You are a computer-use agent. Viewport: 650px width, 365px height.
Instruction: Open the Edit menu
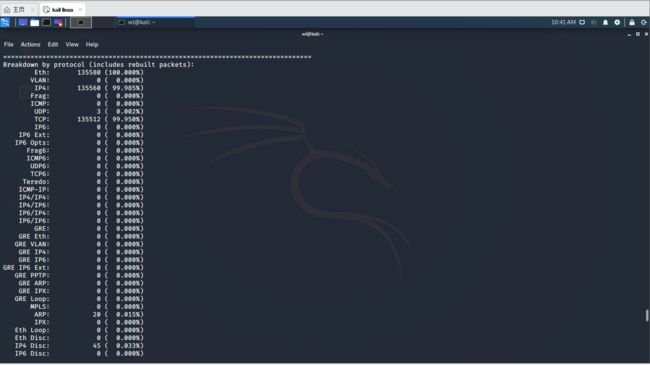53,44
